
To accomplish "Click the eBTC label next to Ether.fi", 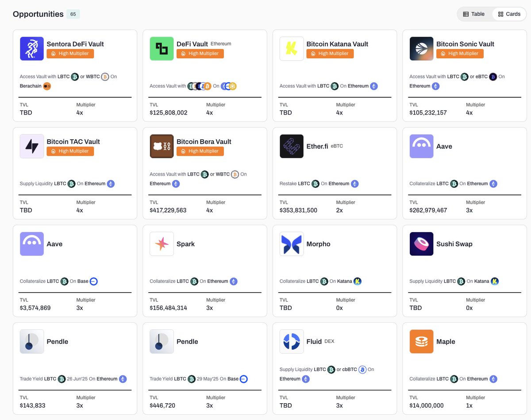I will click(337, 145).
